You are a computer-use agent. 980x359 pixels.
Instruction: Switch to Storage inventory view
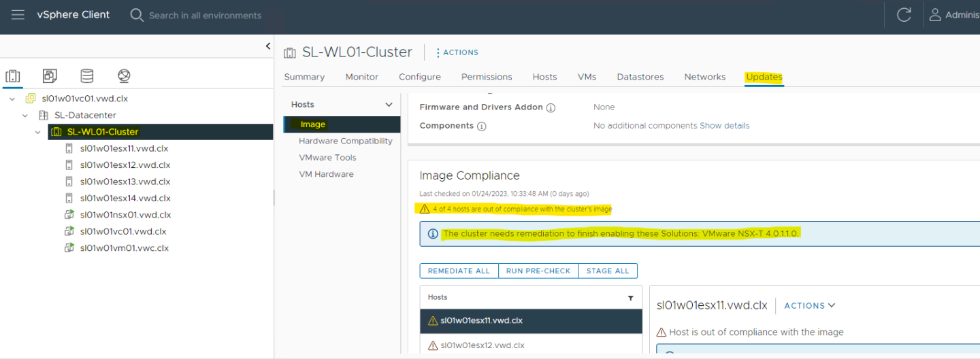click(x=86, y=75)
